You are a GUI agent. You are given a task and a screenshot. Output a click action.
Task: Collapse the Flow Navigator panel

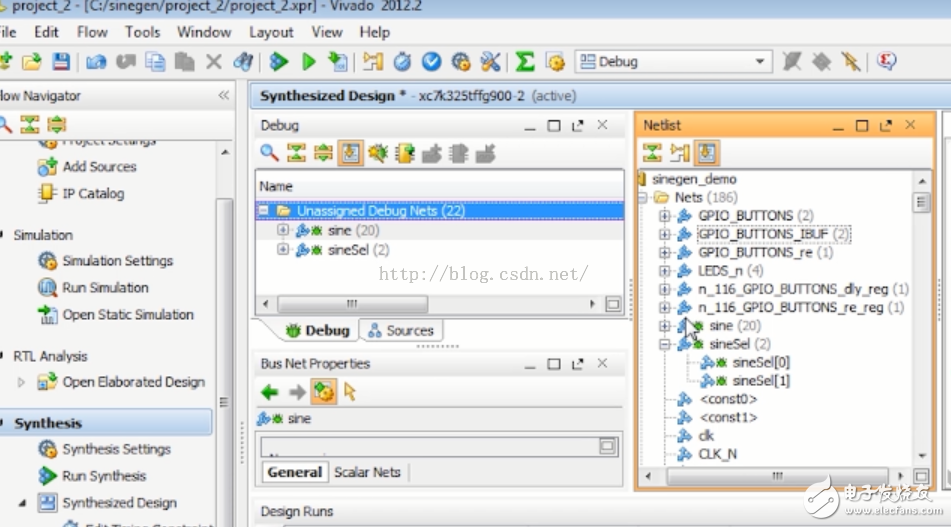pos(224,96)
